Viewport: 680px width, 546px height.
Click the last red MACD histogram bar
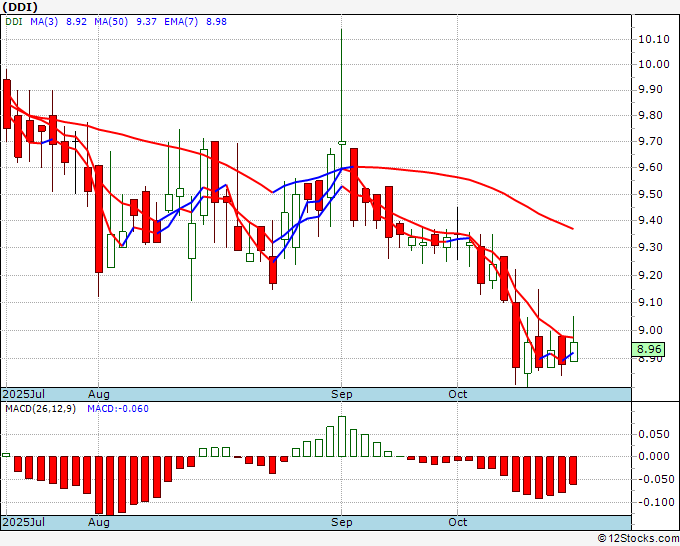pyautogui.click(x=573, y=471)
